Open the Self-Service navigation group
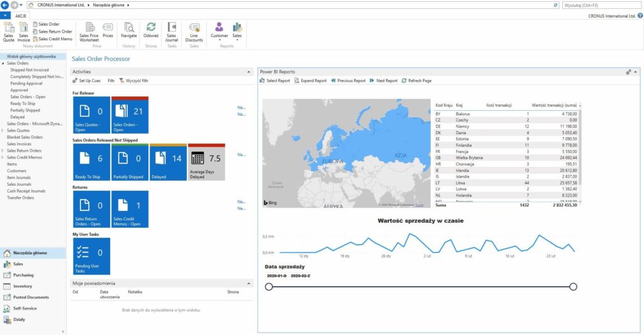The height and width of the screenshot is (335, 644). point(33,309)
